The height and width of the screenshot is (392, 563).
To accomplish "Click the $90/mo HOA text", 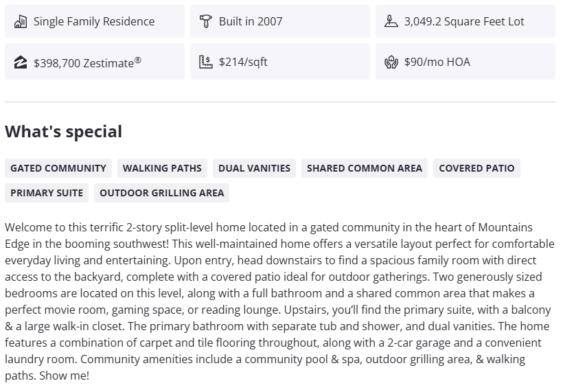I will [x=437, y=62].
